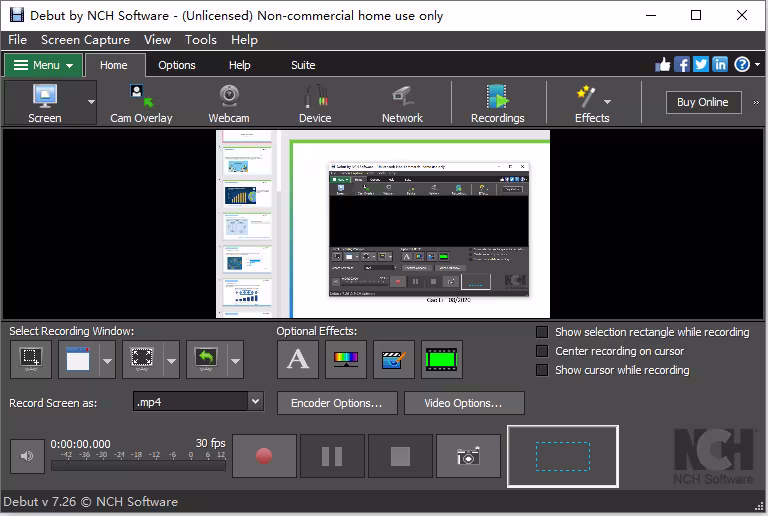This screenshot has width=768, height=516.
Task: Select the Network camera source
Action: pos(402,103)
